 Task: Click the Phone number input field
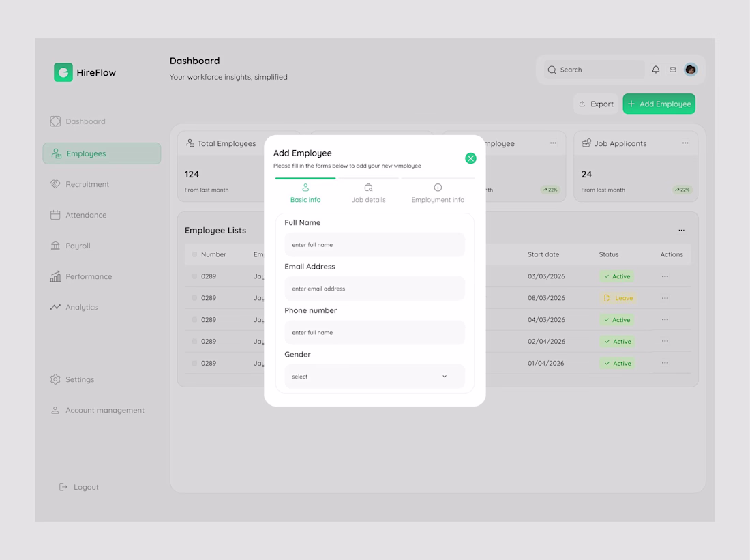(x=374, y=333)
